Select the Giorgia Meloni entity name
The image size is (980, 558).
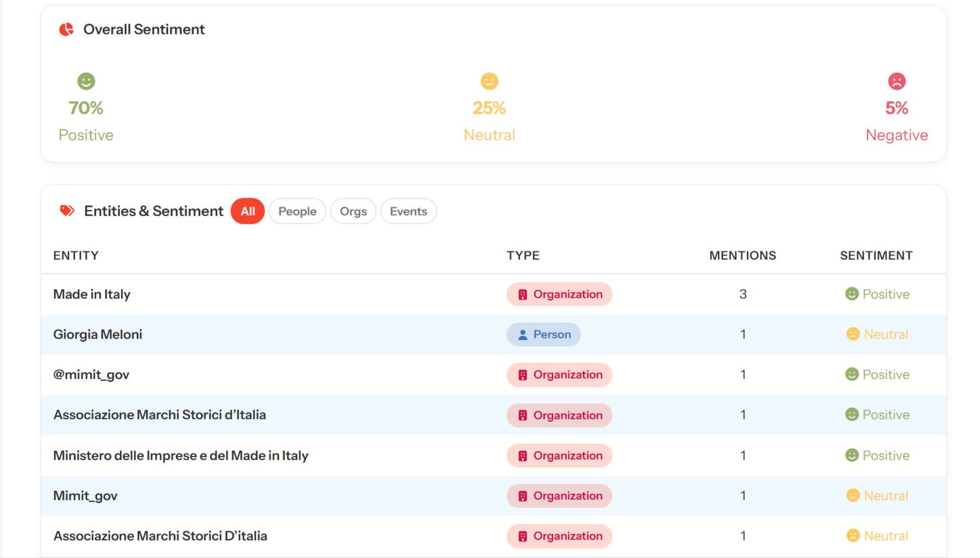pos(98,334)
